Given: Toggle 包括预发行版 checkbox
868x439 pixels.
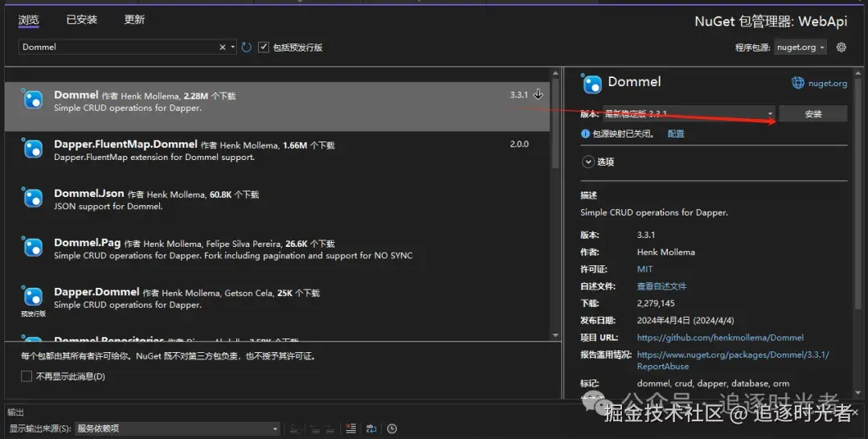Looking at the screenshot, I should [x=264, y=47].
